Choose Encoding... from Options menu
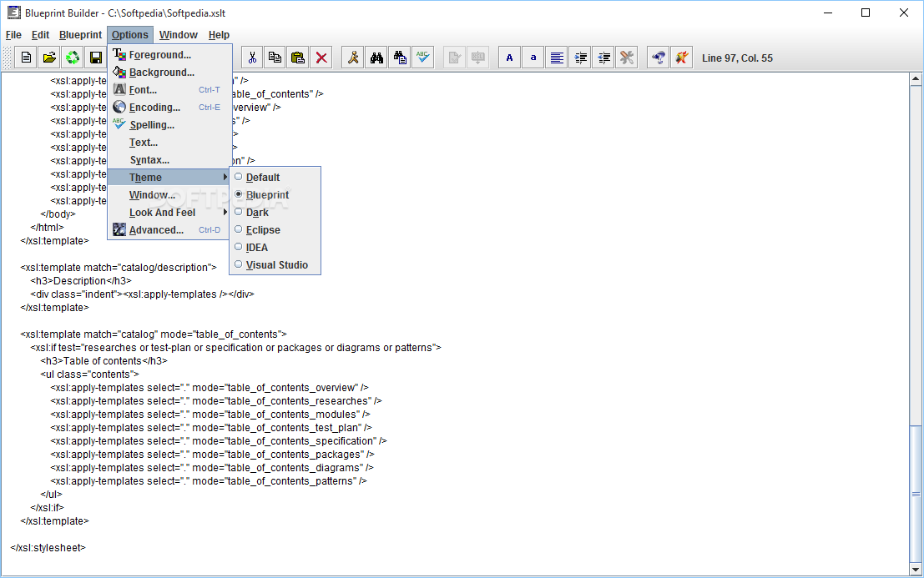 point(169,107)
